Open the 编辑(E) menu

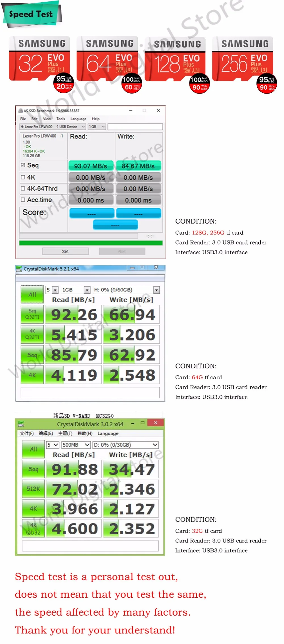[46, 433]
